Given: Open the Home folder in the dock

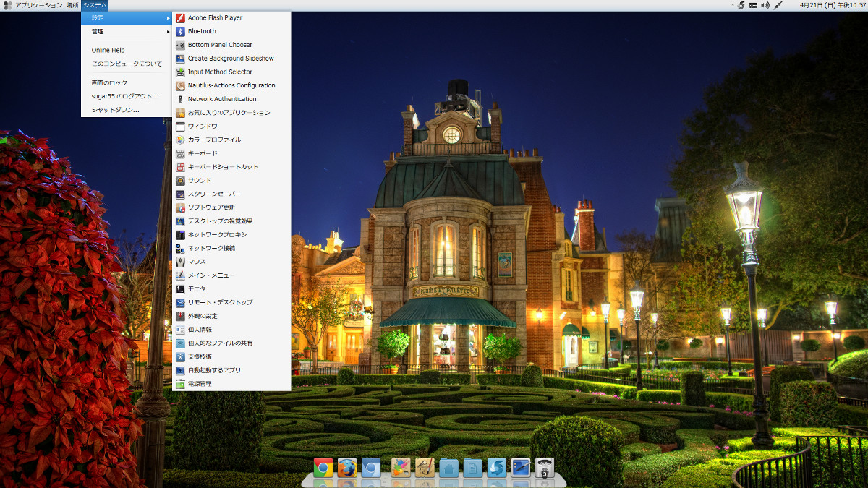Looking at the screenshot, I should [448, 468].
